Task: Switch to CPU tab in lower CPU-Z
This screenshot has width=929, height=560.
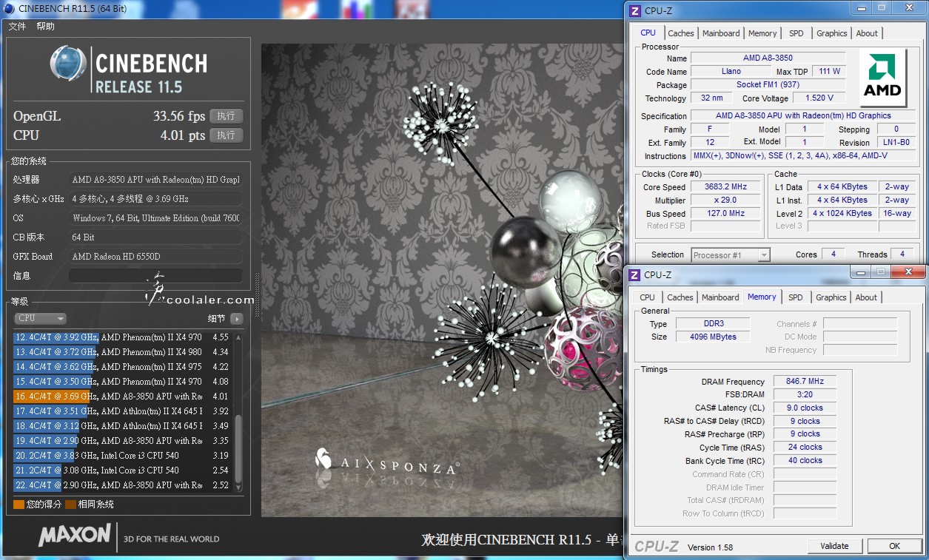Action: (x=648, y=297)
